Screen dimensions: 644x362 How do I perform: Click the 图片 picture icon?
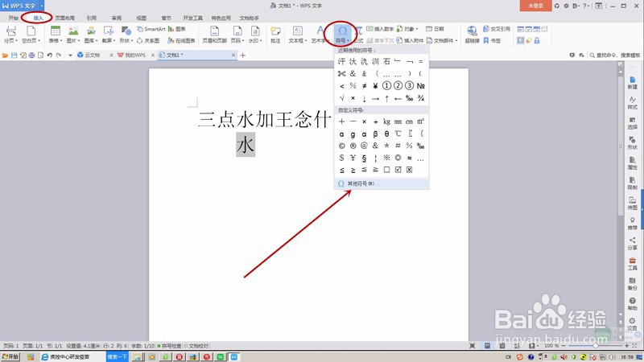73,31
